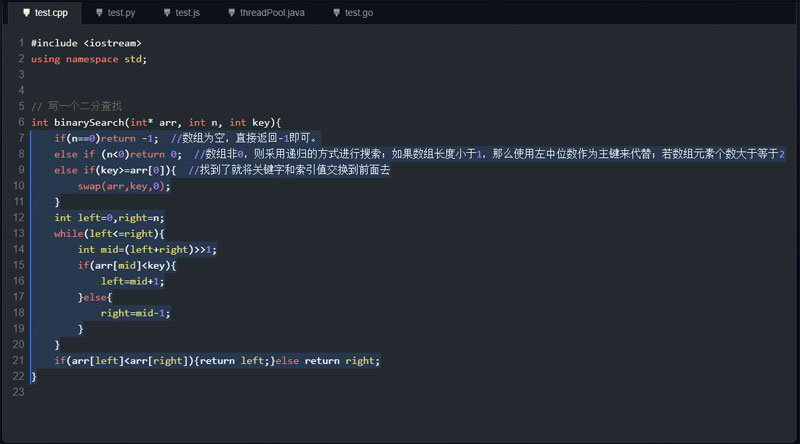The image size is (800, 444).
Task: Open the threadPool.java tab
Action: tap(273, 13)
